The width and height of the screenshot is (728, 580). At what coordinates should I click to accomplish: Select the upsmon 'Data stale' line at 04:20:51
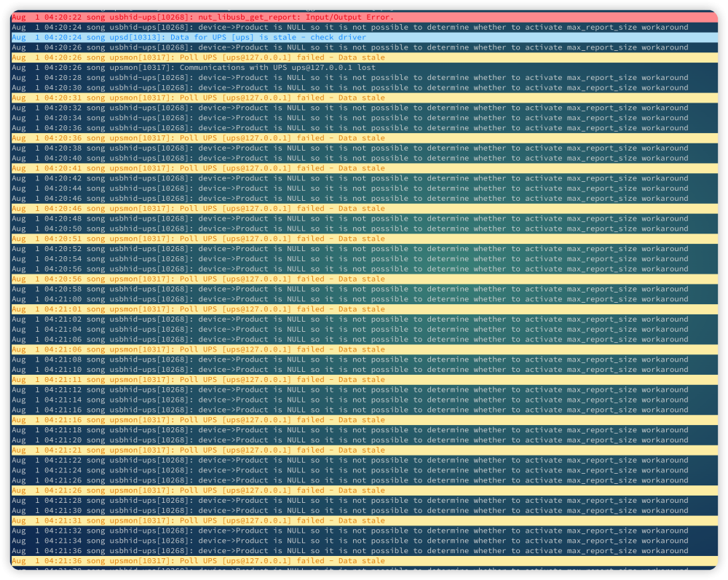click(x=364, y=239)
